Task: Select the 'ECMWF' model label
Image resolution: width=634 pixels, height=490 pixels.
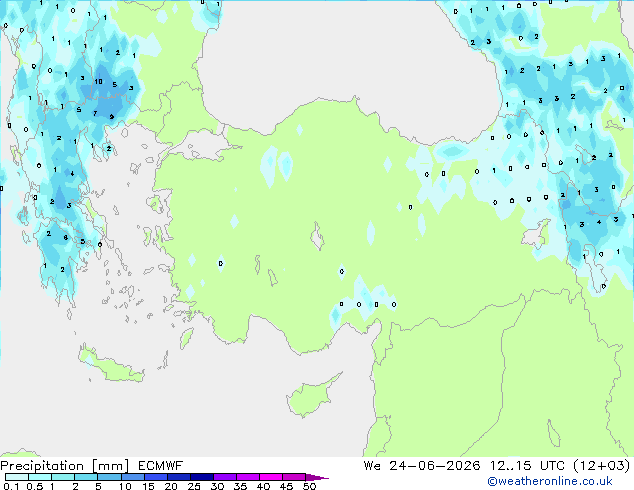Action: pyautogui.click(x=161, y=466)
